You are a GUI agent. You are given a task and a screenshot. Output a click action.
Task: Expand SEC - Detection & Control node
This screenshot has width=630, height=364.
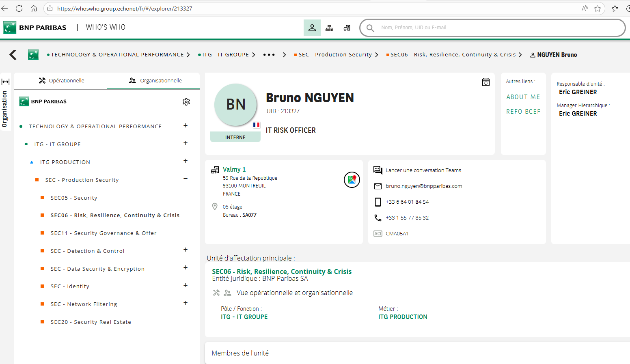(186, 250)
